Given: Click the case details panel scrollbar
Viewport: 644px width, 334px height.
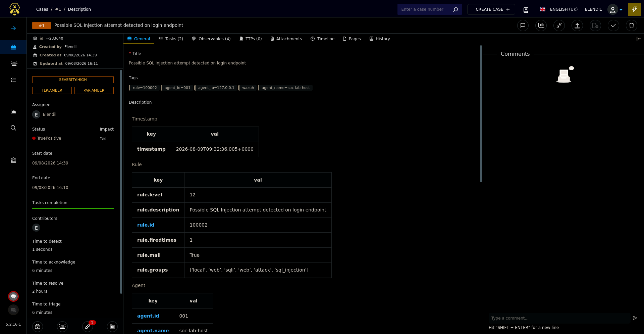Looking at the screenshot, I should tap(121, 182).
